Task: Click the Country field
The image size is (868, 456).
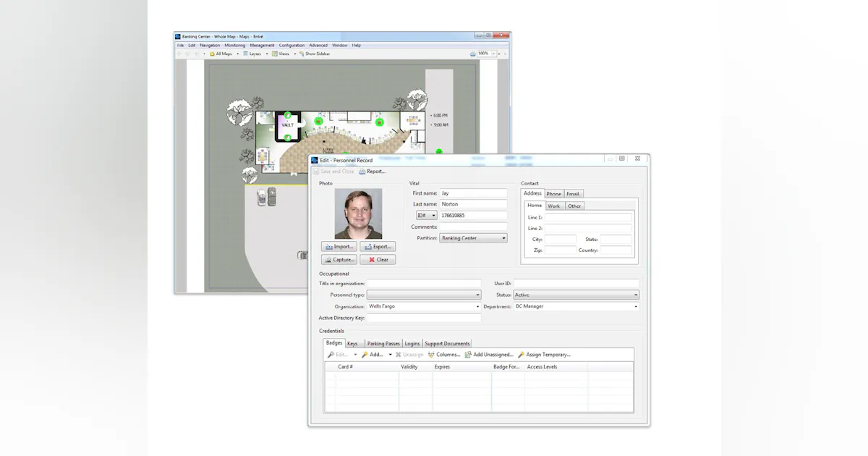Action: pyautogui.click(x=616, y=250)
